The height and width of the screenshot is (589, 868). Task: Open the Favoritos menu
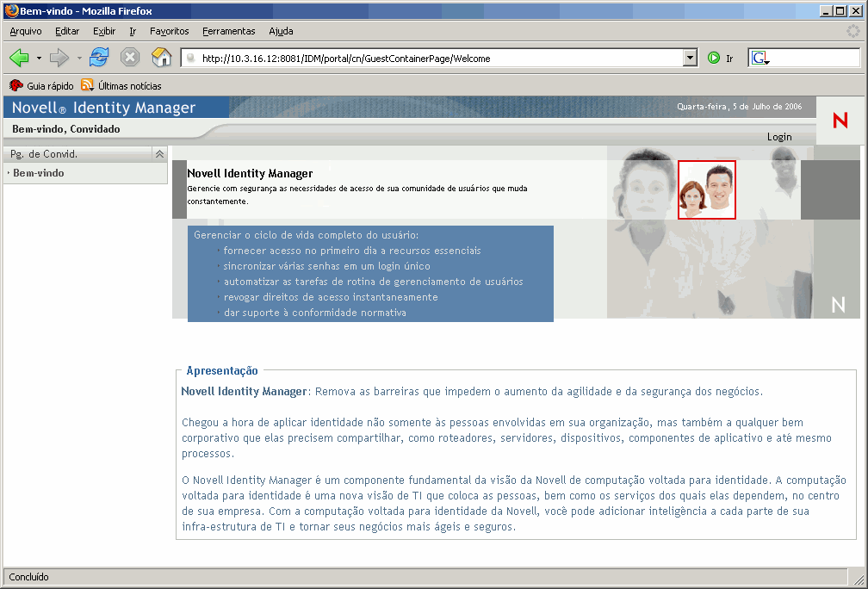tap(169, 31)
